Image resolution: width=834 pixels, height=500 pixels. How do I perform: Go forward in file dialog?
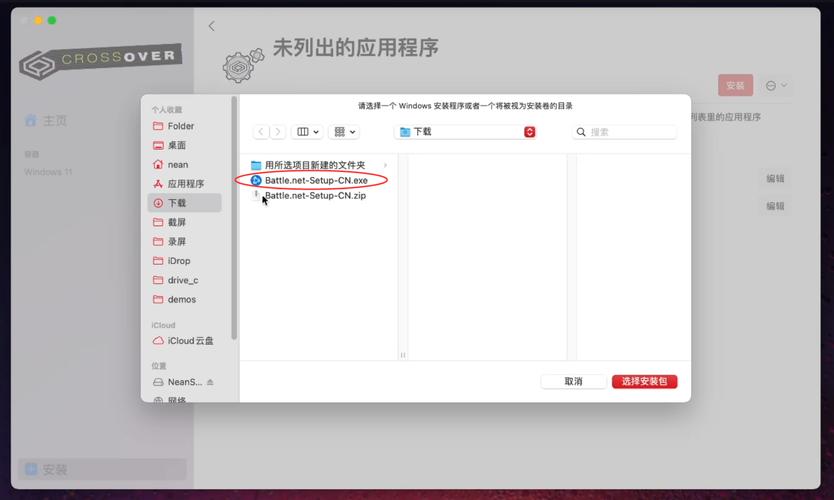click(x=278, y=132)
